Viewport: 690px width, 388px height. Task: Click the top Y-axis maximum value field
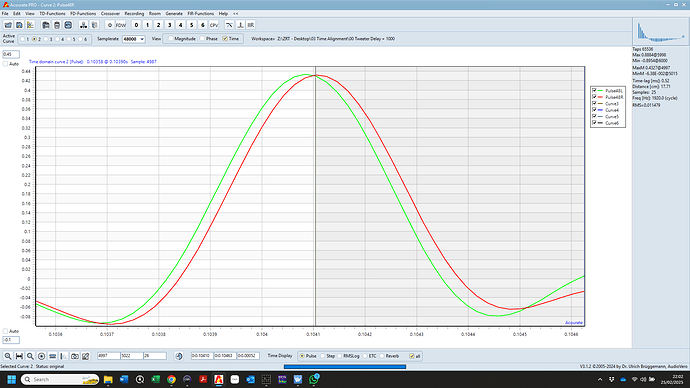click(11, 54)
